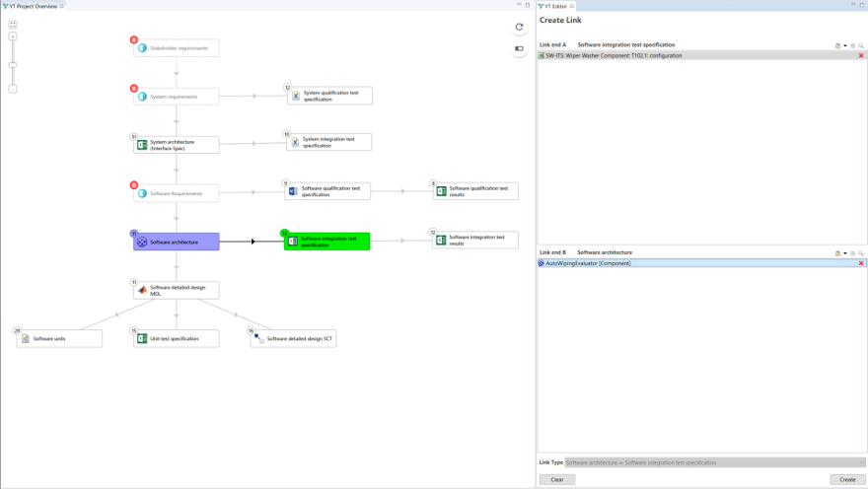
Task: Click the System qualification test specification icon
Action: [x=296, y=96]
